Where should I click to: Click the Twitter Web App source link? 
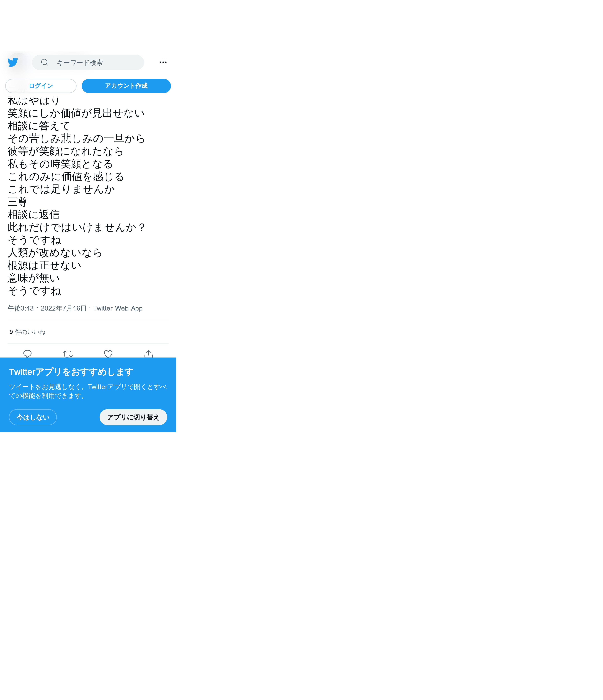118,308
